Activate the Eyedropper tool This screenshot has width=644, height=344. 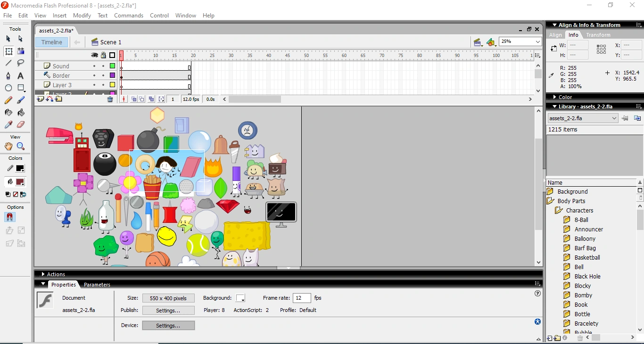[8, 124]
